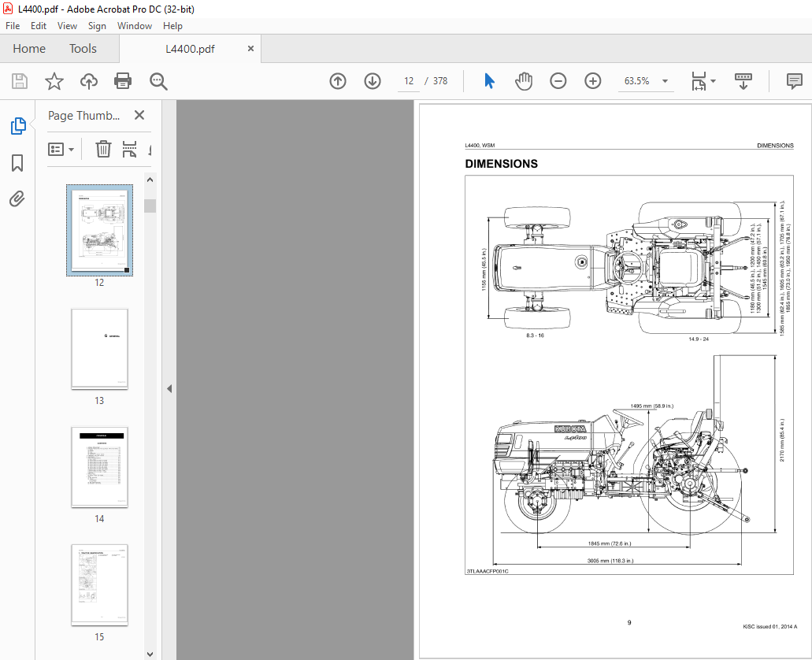Viewport: 812px width, 660px height.
Task: Open the read mode keyboard icon
Action: tap(743, 81)
